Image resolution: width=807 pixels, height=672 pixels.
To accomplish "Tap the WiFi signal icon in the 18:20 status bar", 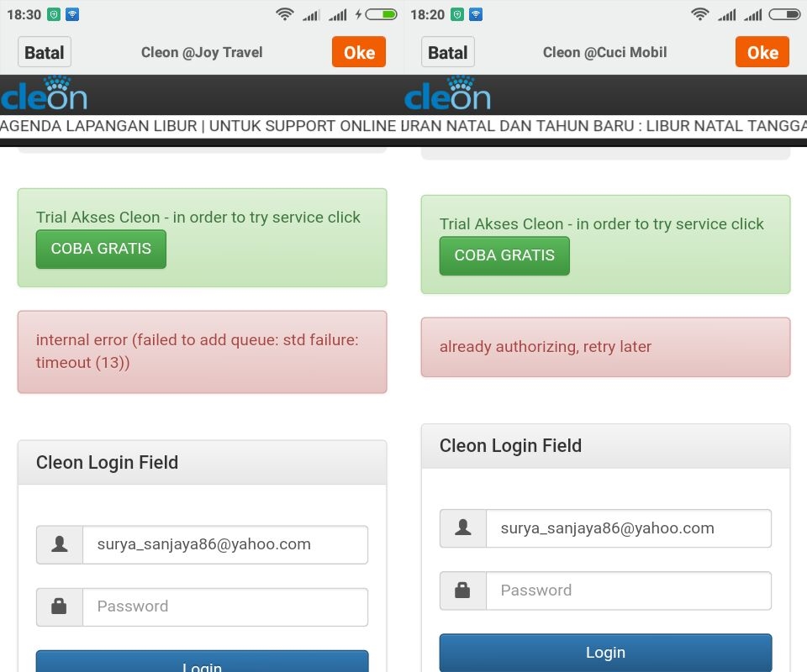I will pyautogui.click(x=700, y=14).
